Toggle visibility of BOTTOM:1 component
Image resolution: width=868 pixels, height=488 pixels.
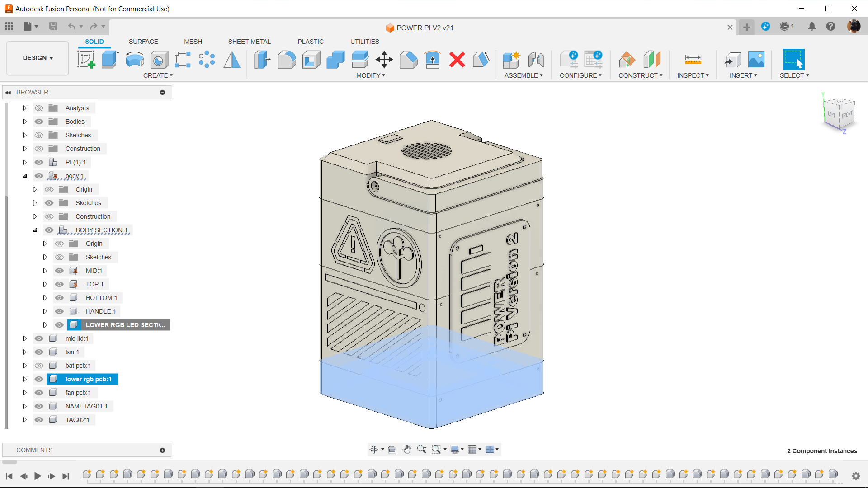coord(59,298)
